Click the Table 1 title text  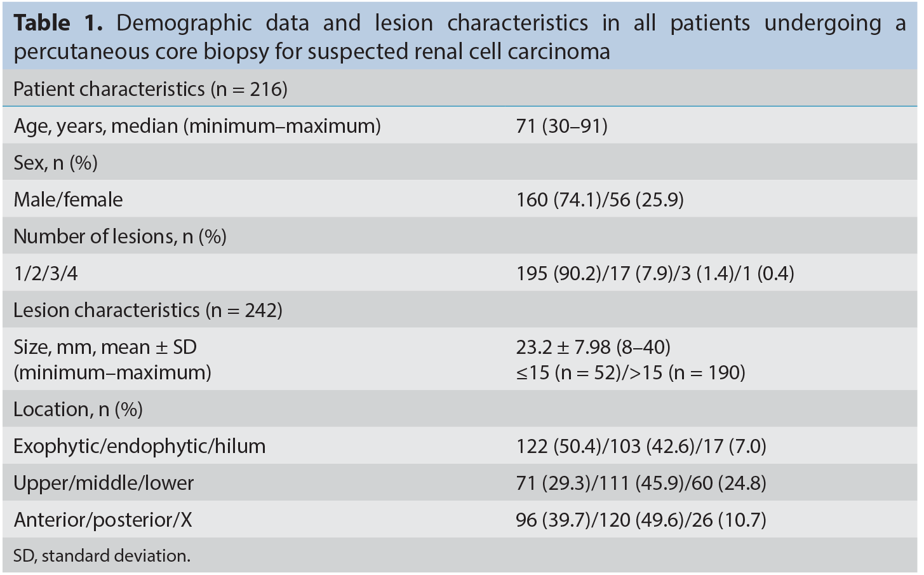460,37
